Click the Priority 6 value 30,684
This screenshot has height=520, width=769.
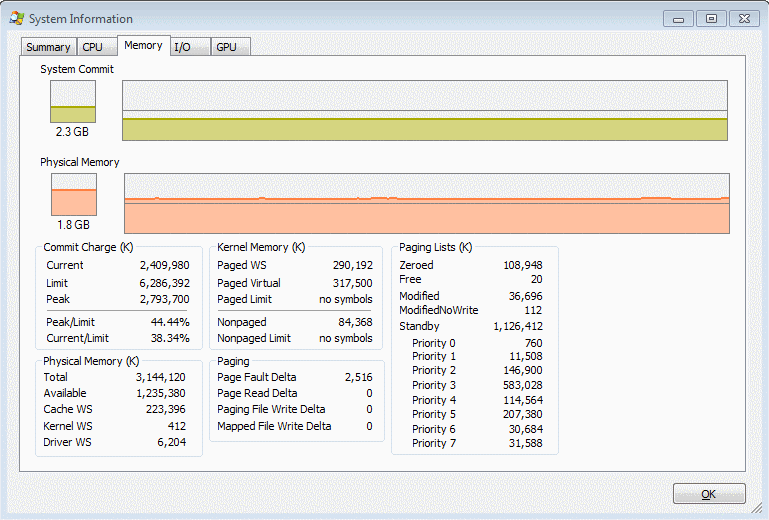coord(526,429)
